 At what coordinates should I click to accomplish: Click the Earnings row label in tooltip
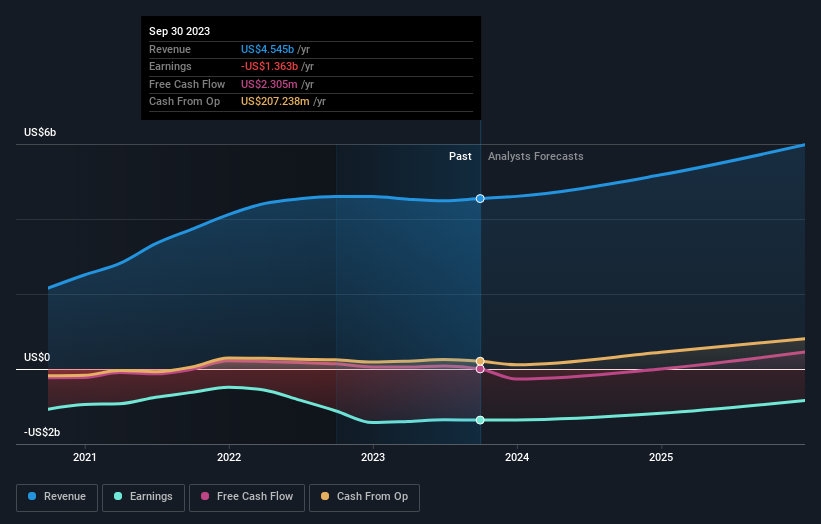coord(170,66)
